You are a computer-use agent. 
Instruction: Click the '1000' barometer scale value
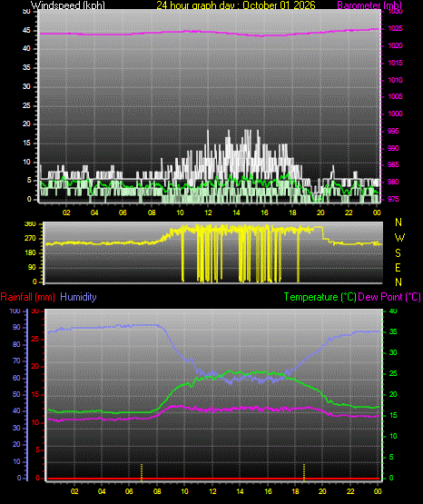tap(395, 114)
